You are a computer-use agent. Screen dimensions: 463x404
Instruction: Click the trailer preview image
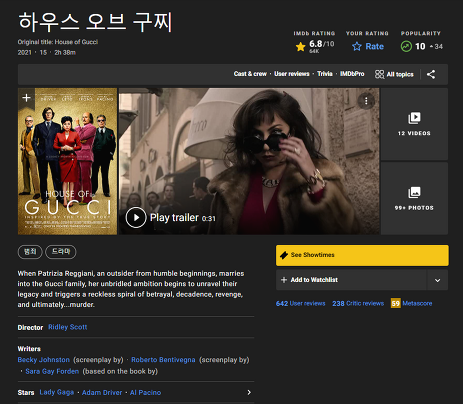click(249, 161)
